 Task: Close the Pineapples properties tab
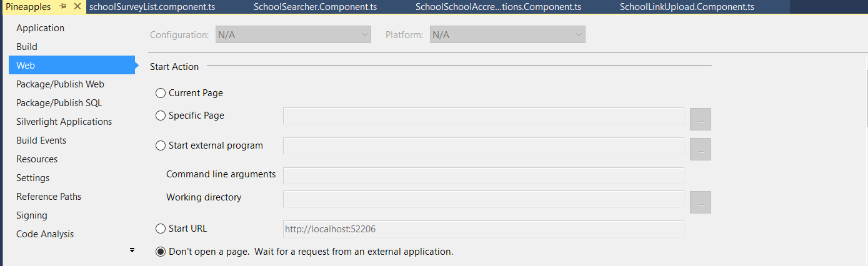coord(77,7)
